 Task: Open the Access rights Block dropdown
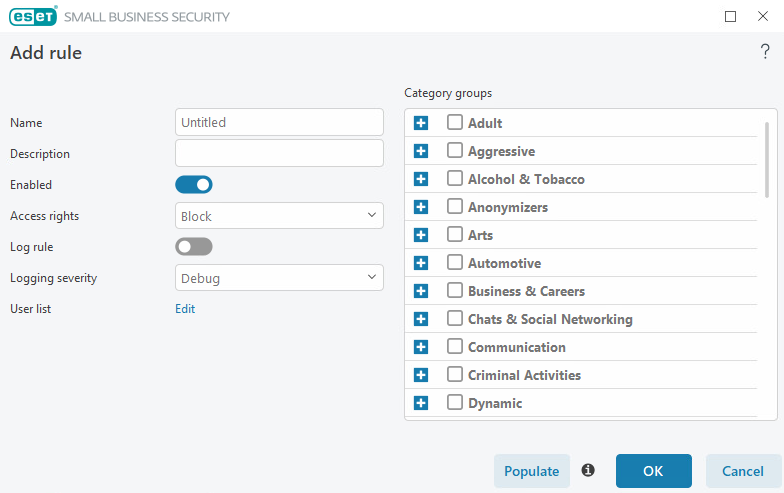click(279, 216)
